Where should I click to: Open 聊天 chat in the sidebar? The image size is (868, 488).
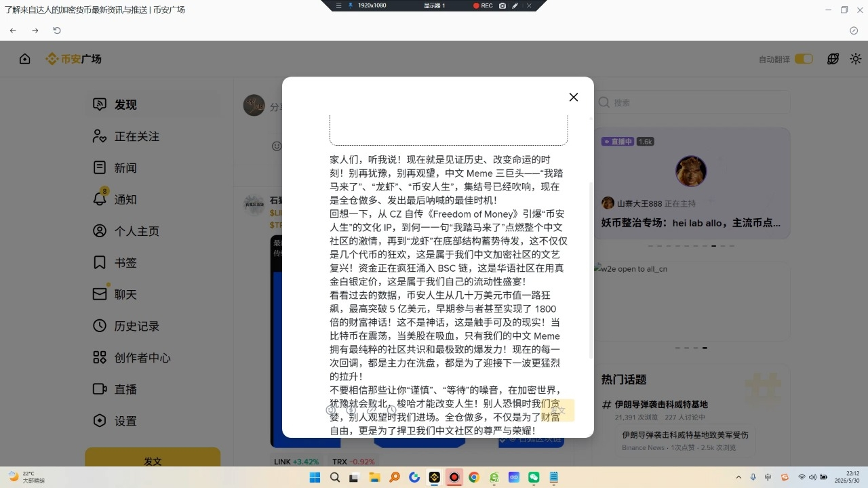click(153, 294)
